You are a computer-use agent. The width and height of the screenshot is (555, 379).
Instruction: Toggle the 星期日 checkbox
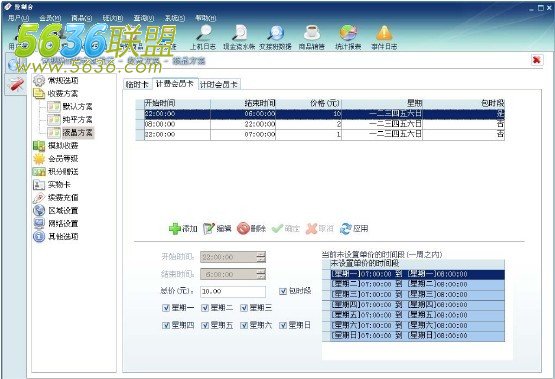tap(283, 325)
